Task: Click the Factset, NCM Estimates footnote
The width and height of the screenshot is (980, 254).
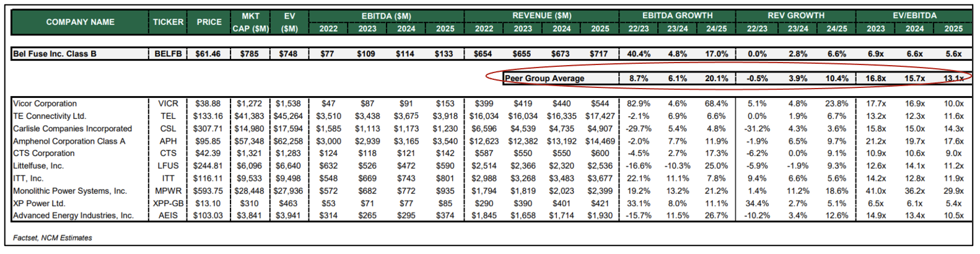Action: pos(53,238)
